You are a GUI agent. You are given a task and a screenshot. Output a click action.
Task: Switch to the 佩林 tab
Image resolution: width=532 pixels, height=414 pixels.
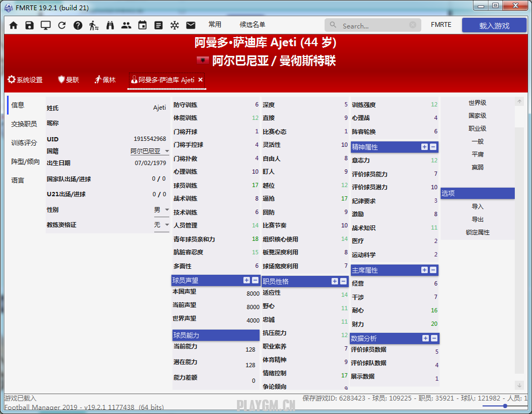coord(105,80)
